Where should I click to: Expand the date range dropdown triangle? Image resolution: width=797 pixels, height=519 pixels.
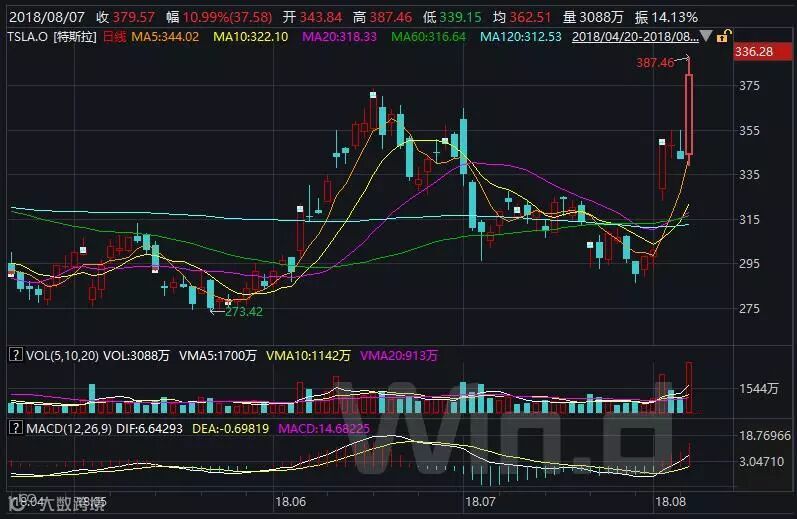706,36
